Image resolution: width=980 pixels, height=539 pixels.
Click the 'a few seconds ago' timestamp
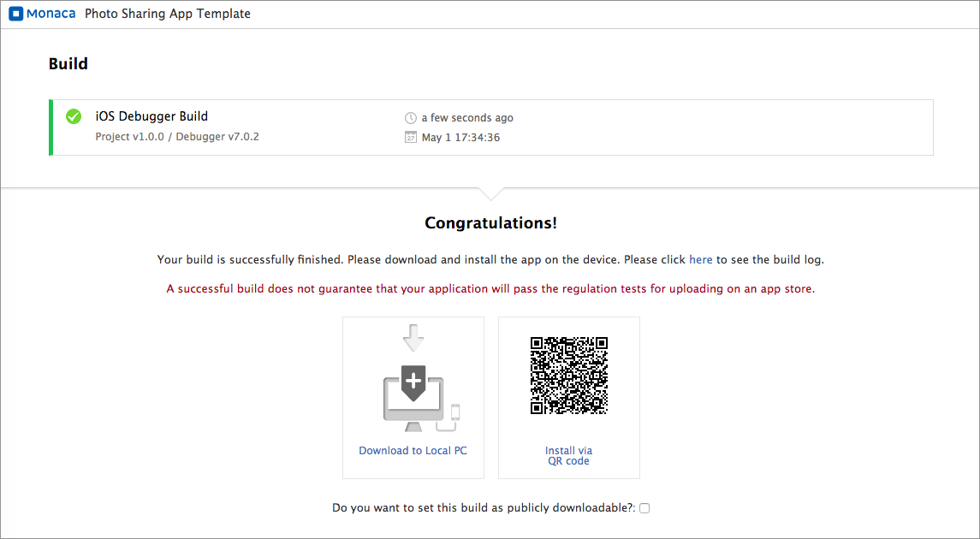click(x=467, y=118)
